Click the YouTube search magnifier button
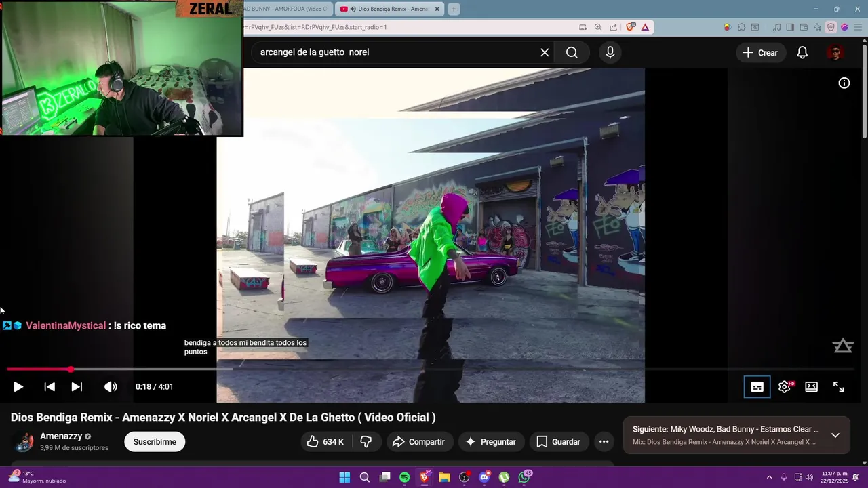The image size is (868, 488). tap(572, 52)
